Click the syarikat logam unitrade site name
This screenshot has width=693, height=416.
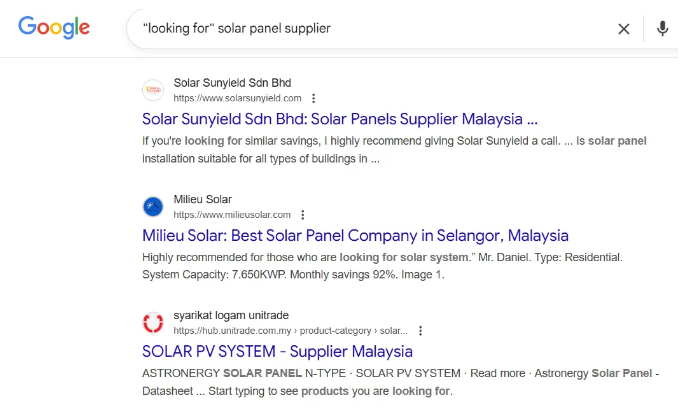[x=238, y=314]
